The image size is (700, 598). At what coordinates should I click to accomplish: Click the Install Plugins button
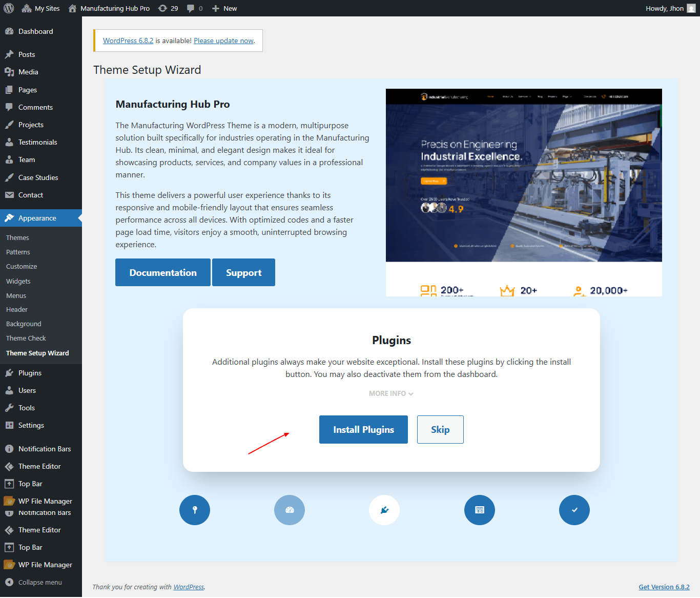click(363, 429)
